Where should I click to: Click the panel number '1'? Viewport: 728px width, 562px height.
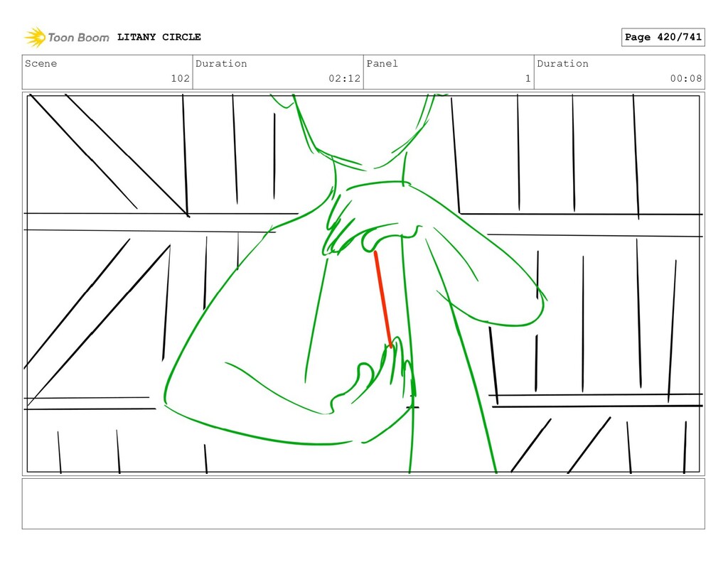(x=528, y=78)
